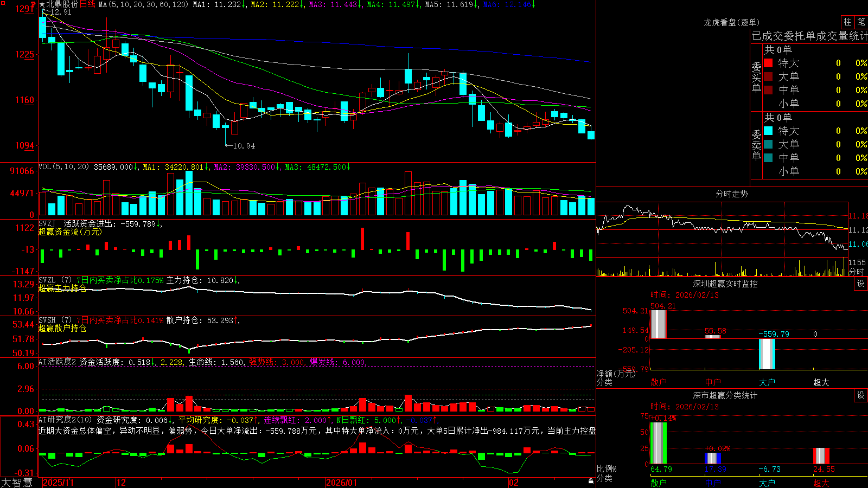Click the star icon beside 北鼎股份

pyautogui.click(x=42, y=4)
